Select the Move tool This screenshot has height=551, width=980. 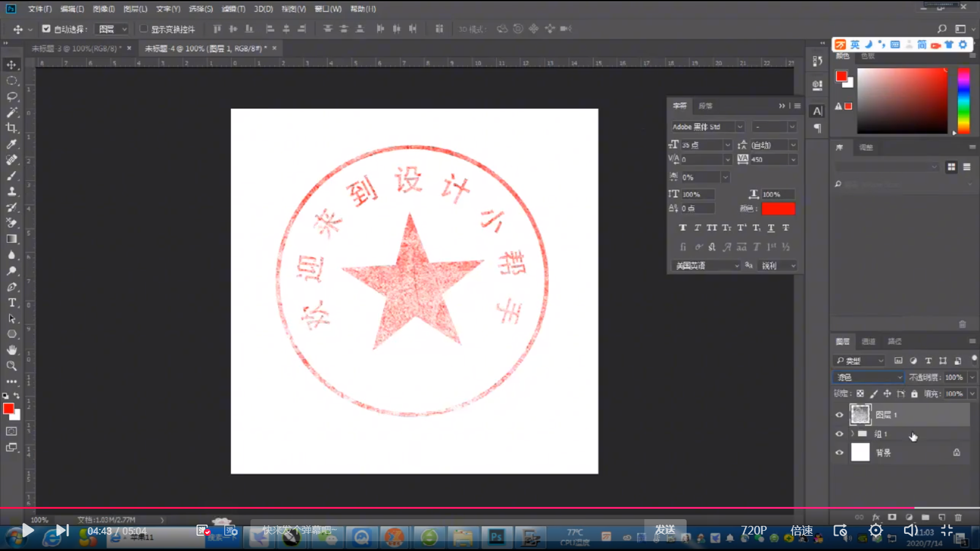tap(12, 64)
